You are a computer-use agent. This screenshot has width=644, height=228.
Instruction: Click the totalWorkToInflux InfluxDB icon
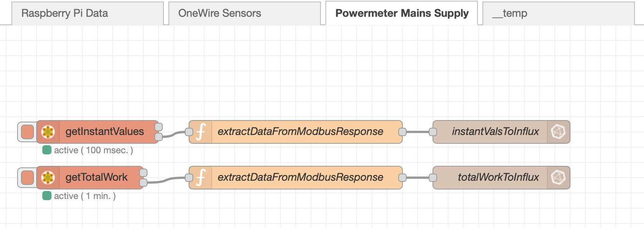558,178
